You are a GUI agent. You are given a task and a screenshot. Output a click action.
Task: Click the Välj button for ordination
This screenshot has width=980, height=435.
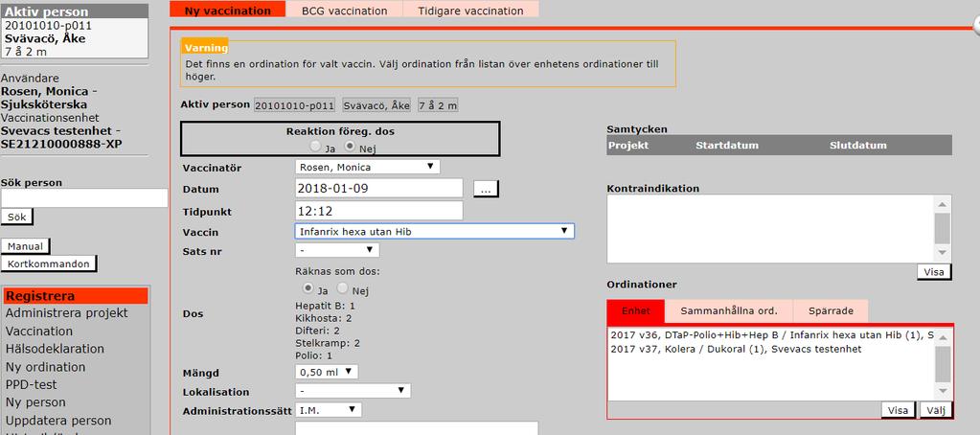[x=936, y=411]
